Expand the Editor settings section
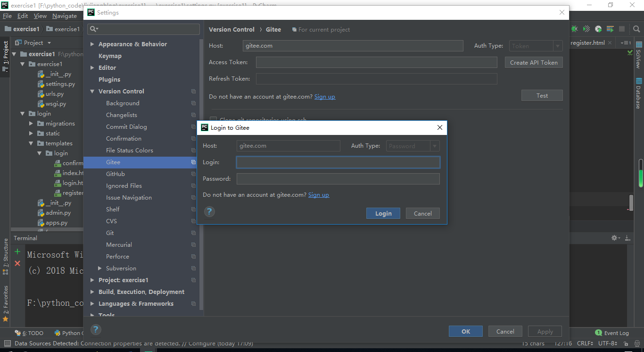The height and width of the screenshot is (352, 644). click(92, 68)
